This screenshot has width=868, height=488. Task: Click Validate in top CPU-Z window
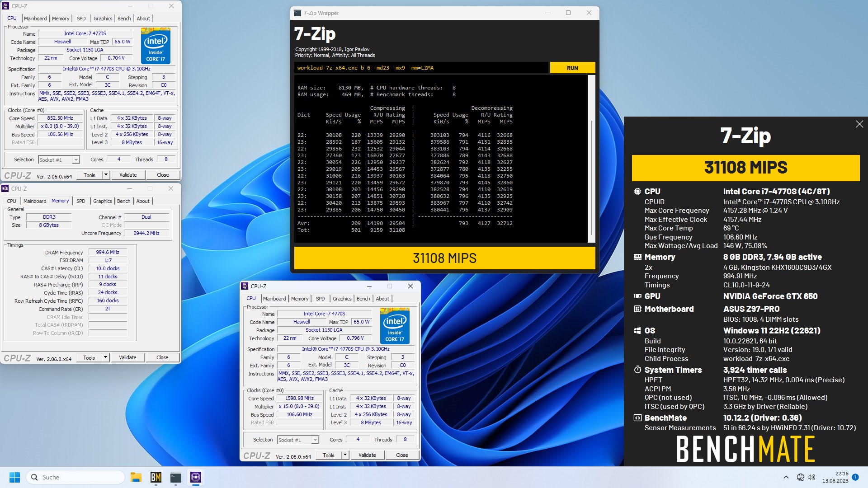tap(128, 175)
